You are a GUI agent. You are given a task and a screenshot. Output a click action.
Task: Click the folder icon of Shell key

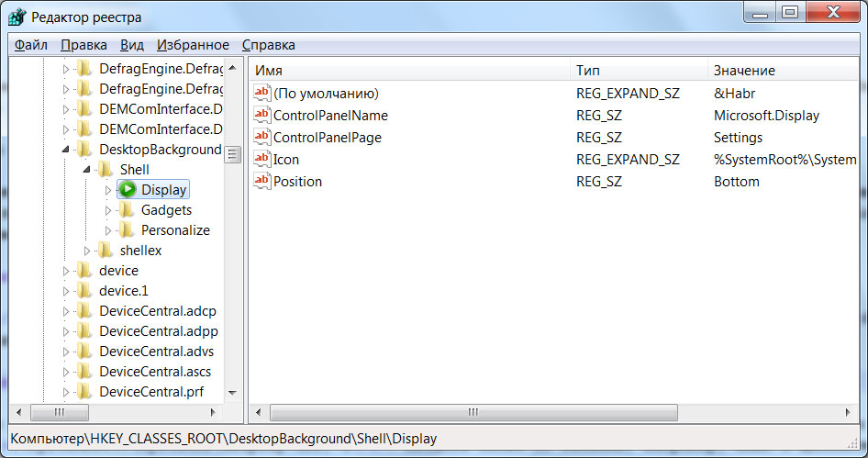(106, 170)
